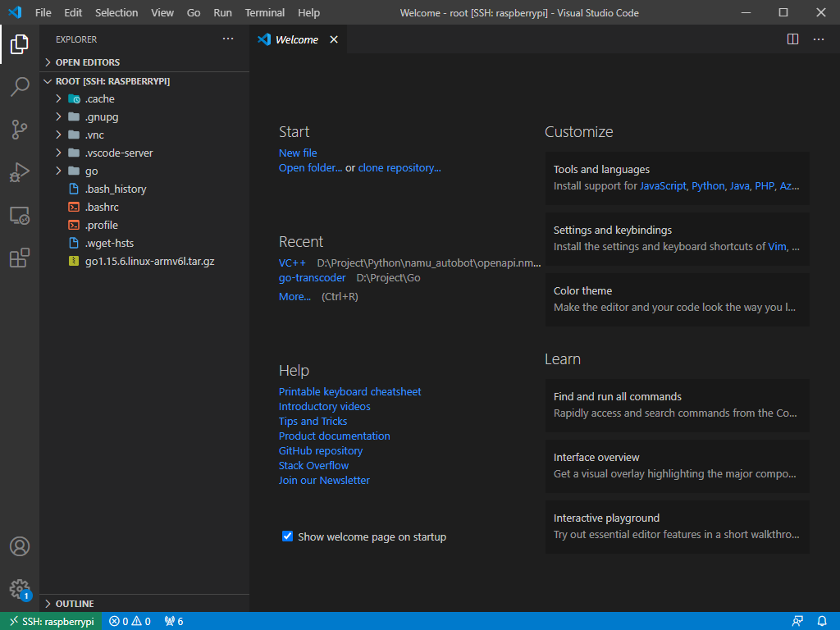This screenshot has height=630, width=840.
Task: Open the Help menu
Action: point(308,12)
